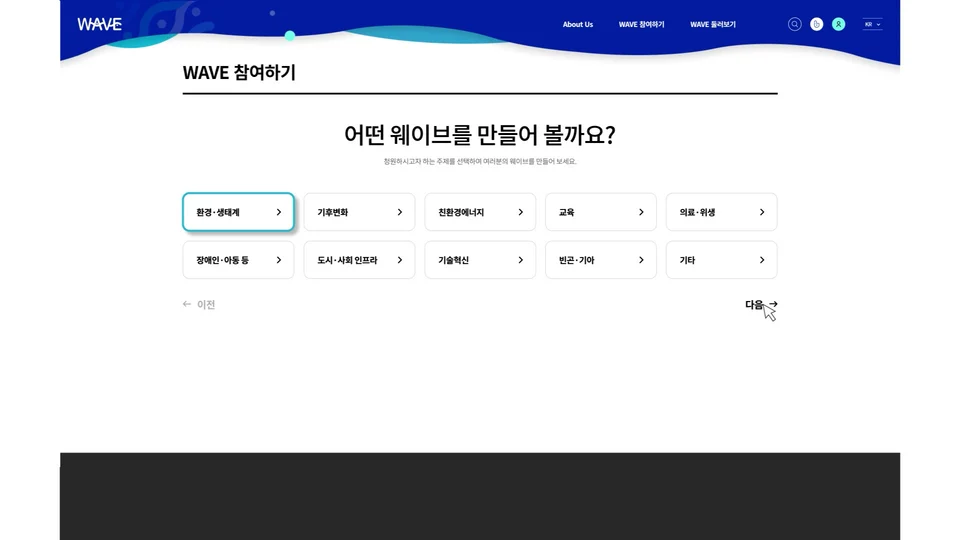Proceed with the 다음 link
This screenshot has width=960, height=540.
[761, 304]
